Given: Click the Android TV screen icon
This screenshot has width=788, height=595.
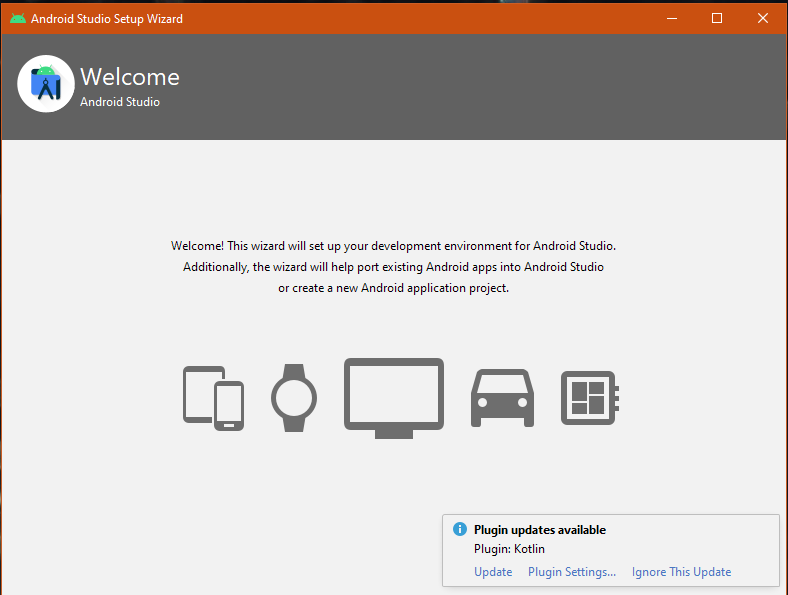Looking at the screenshot, I should [394, 397].
